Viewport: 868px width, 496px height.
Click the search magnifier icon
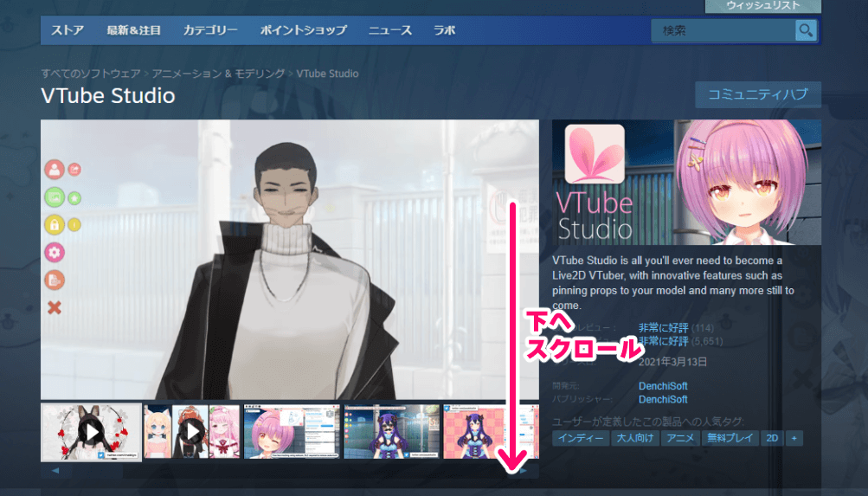point(806,30)
